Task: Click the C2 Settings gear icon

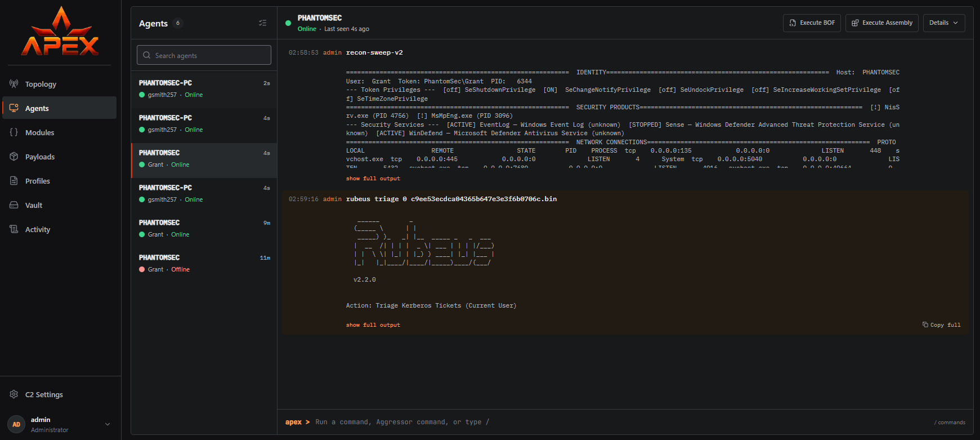Action: tap(14, 394)
